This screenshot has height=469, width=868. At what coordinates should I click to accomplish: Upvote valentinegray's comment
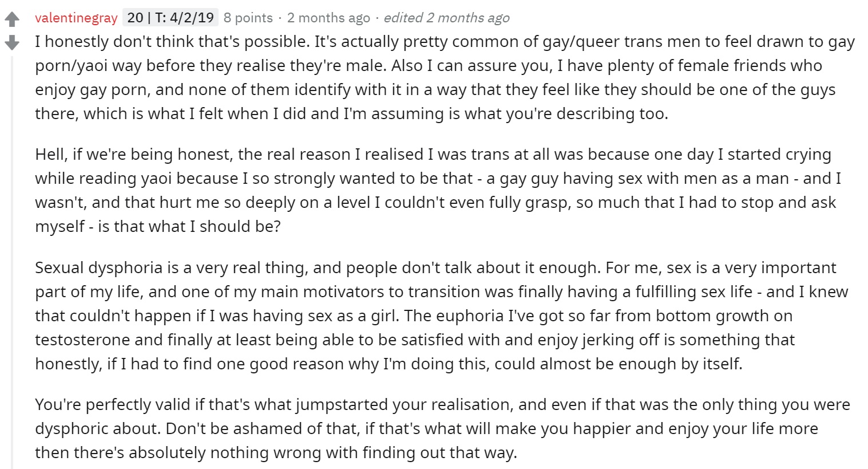(12, 20)
